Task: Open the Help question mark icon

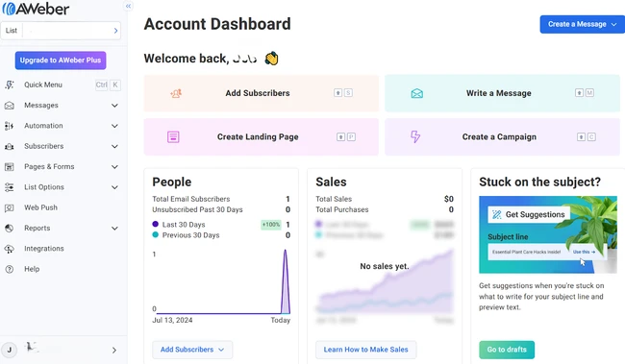Action: pyautogui.click(x=10, y=269)
